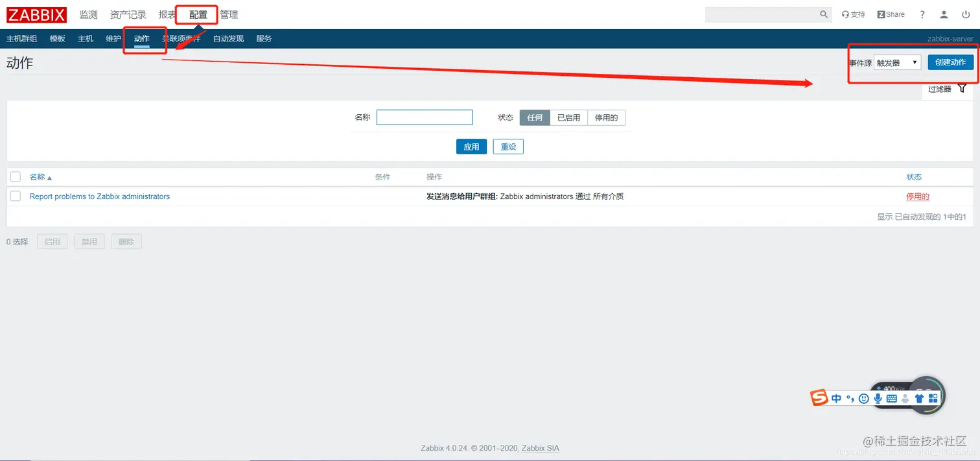Open Sogou toolbox grid icon
980x461 pixels.
[933, 398]
